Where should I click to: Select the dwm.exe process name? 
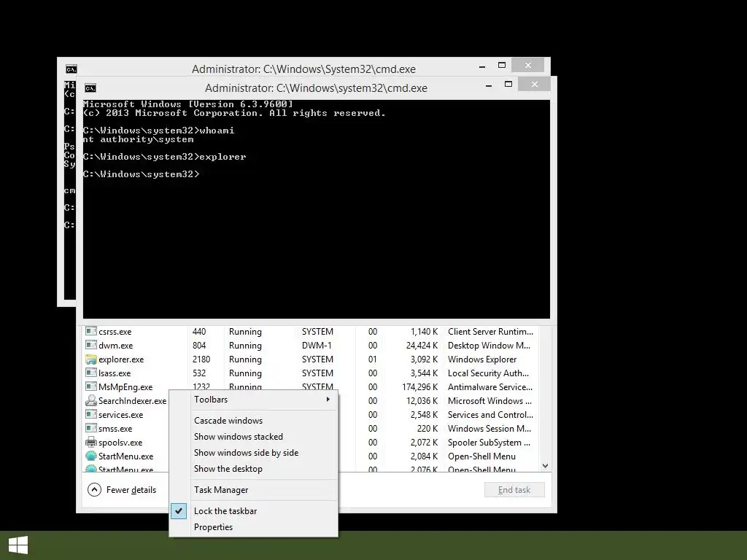pyautogui.click(x=116, y=345)
